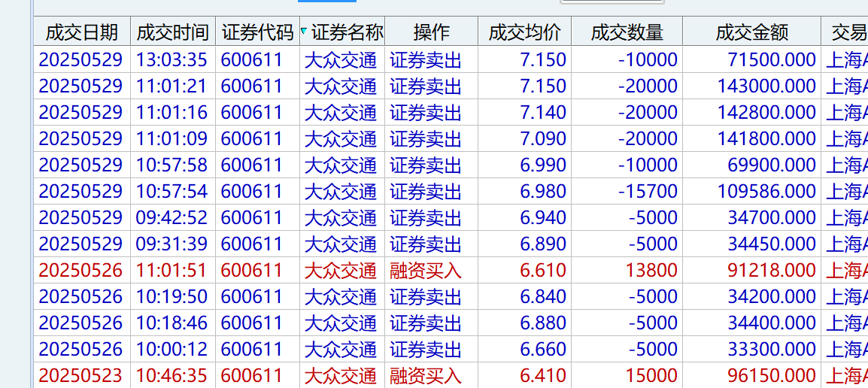Select the 10:19:50 trade time cell
The height and width of the screenshot is (388, 868).
tap(171, 296)
